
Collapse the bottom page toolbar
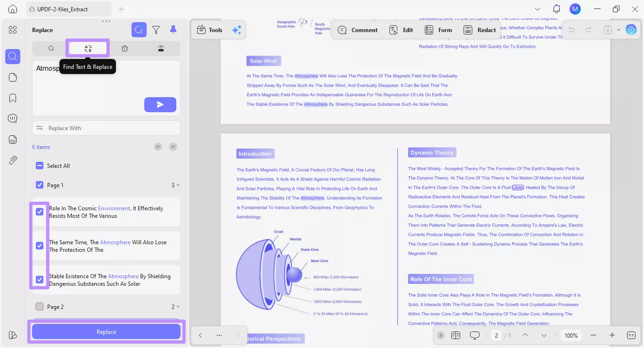coord(441,335)
